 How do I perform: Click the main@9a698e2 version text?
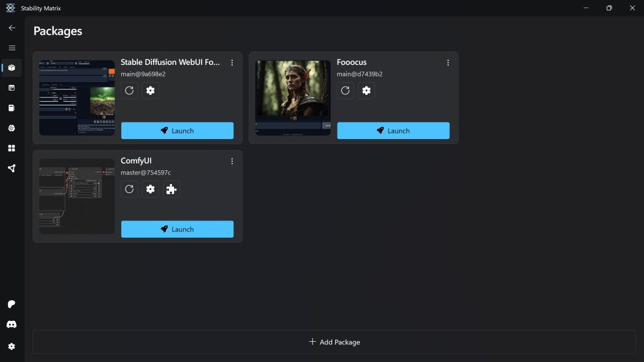pyautogui.click(x=143, y=74)
